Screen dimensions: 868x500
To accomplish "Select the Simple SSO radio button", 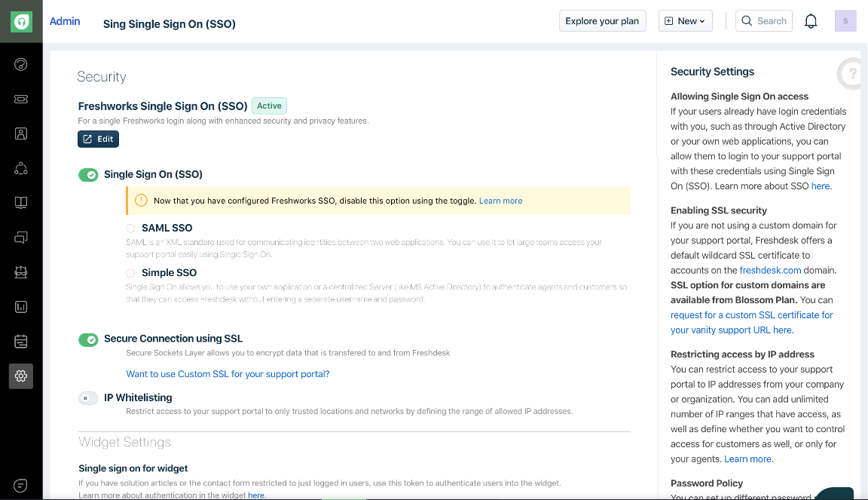I will 131,273.
